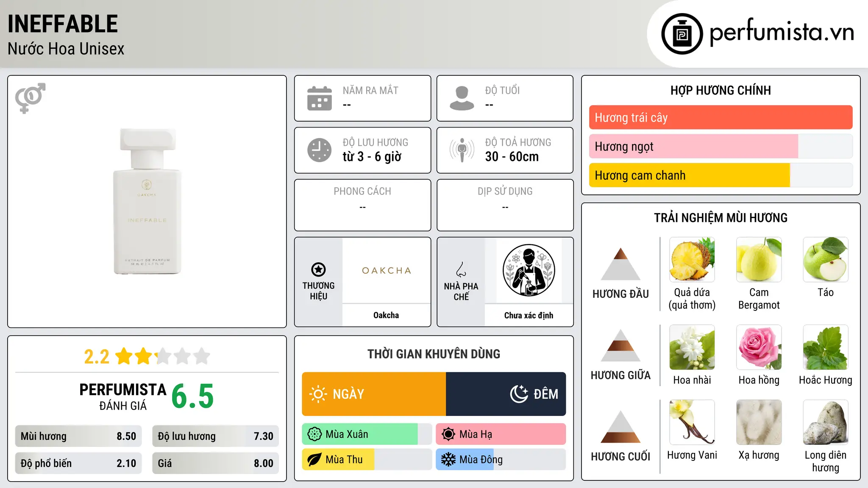The height and width of the screenshot is (488, 868).
Task: Click the red Hương trái cây accord bar
Action: click(x=721, y=117)
